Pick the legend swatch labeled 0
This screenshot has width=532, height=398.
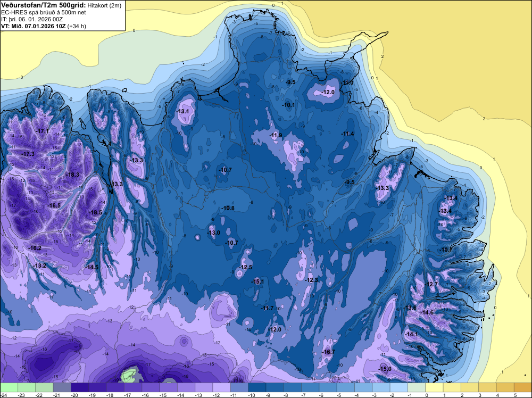pyautogui.click(x=434, y=387)
